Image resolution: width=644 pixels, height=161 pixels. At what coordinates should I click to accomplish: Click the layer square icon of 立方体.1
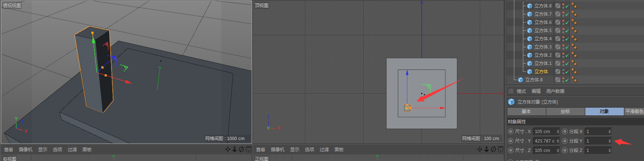tap(558, 63)
